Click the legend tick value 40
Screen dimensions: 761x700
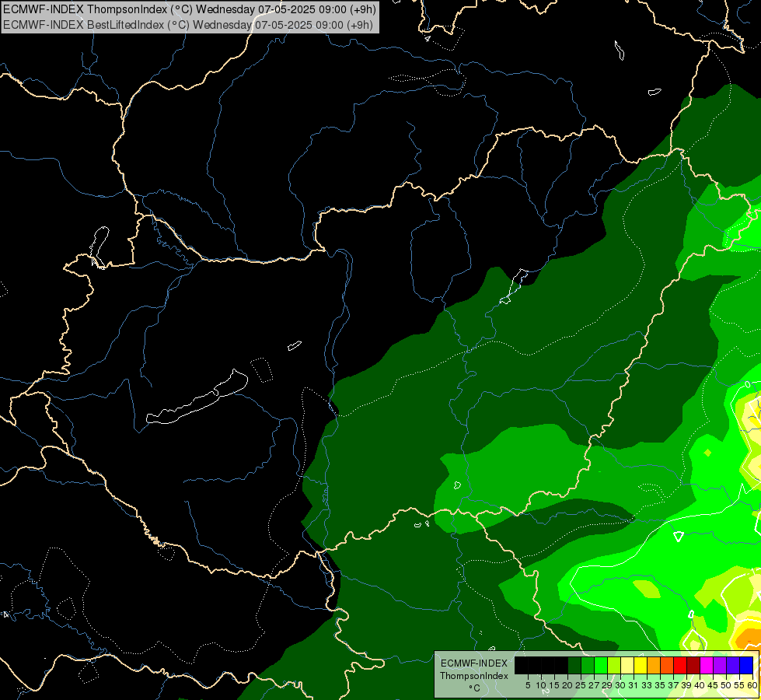700,685
